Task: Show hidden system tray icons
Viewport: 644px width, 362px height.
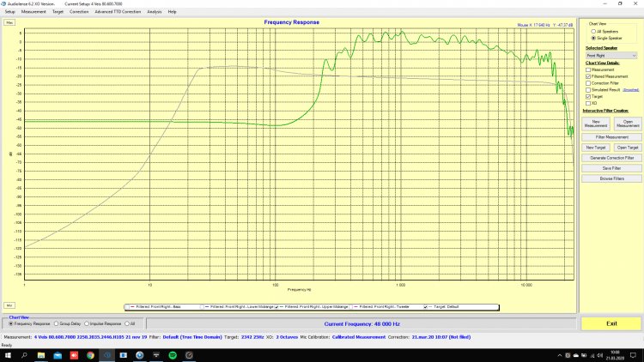Action: [x=559, y=355]
